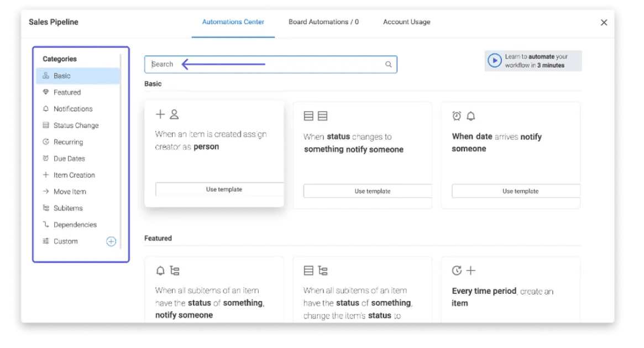Open the Board Automations / 0 tab
The width and height of the screenshot is (644, 348).
(x=323, y=22)
